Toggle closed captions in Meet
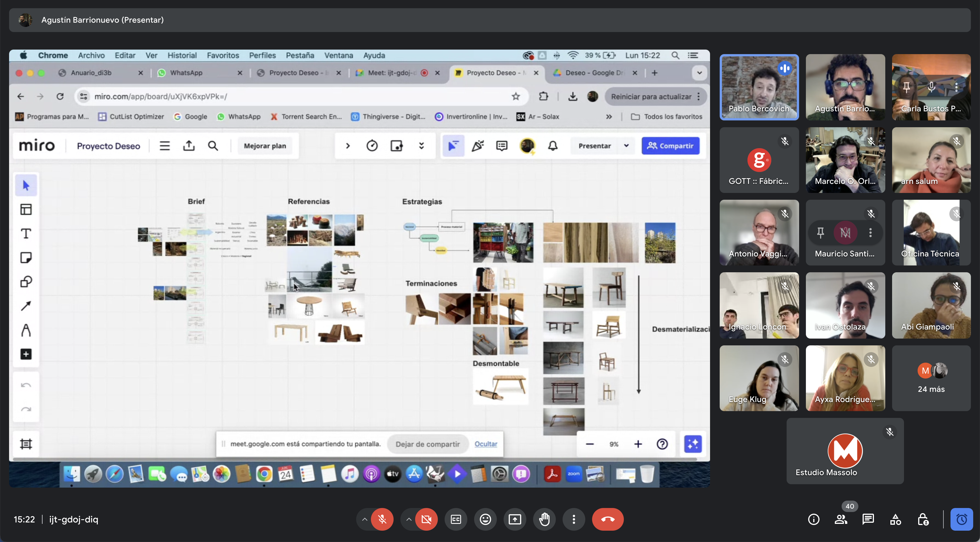Viewport: 980px width, 542px height. click(456, 519)
